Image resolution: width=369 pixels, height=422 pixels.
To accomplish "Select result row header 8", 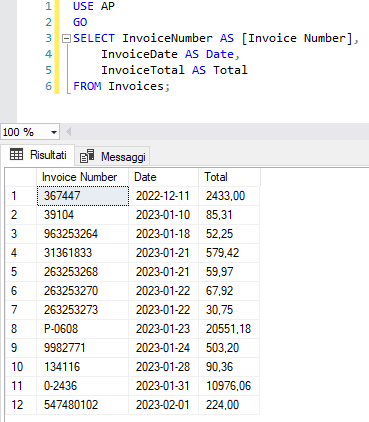I will click(x=21, y=329).
